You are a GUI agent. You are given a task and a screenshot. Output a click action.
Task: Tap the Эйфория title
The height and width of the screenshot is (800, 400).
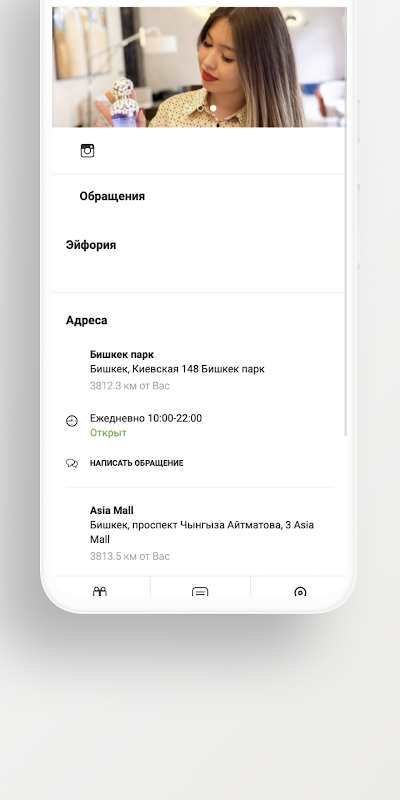(x=91, y=245)
